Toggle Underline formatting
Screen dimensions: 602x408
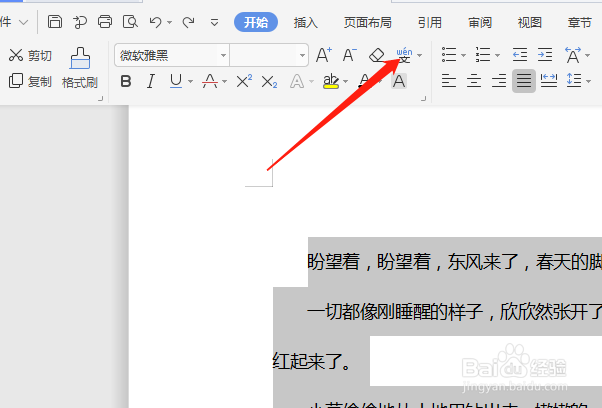pyautogui.click(x=176, y=81)
